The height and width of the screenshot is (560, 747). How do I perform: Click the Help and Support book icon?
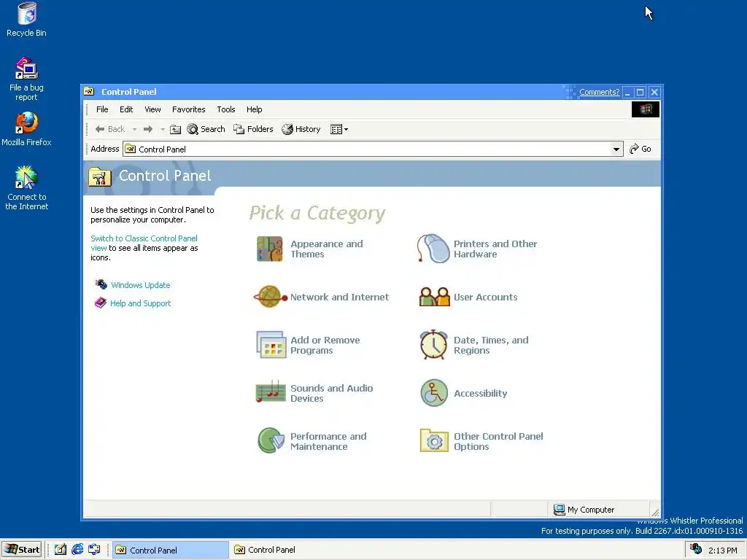coord(101,303)
